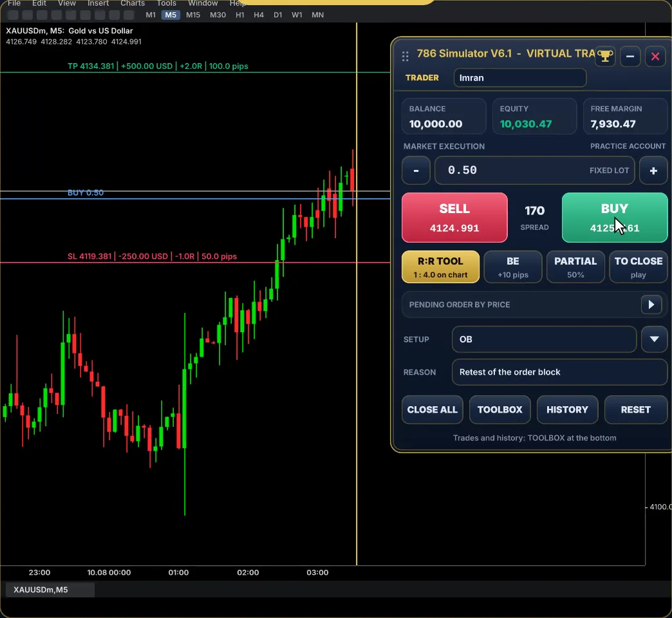Click CLOSE ALL button
The height and width of the screenshot is (618, 672).
point(432,409)
